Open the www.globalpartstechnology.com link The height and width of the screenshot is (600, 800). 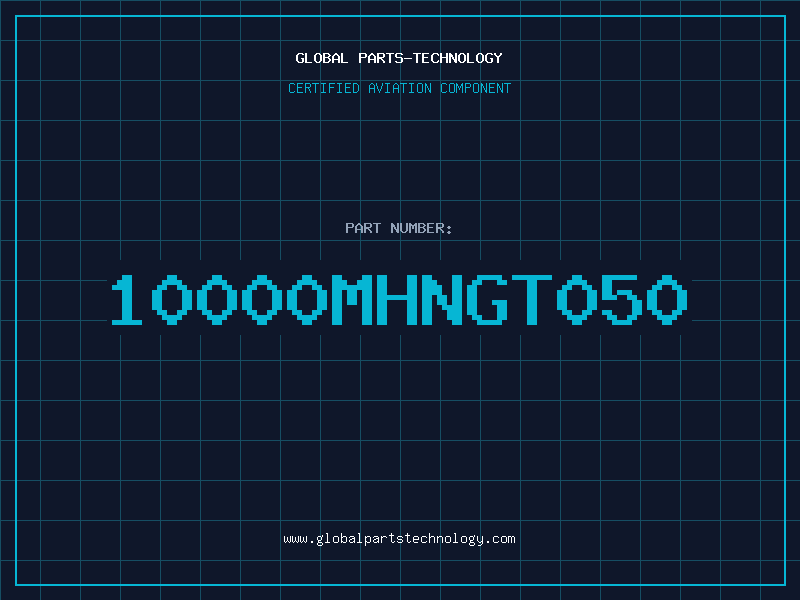399,539
